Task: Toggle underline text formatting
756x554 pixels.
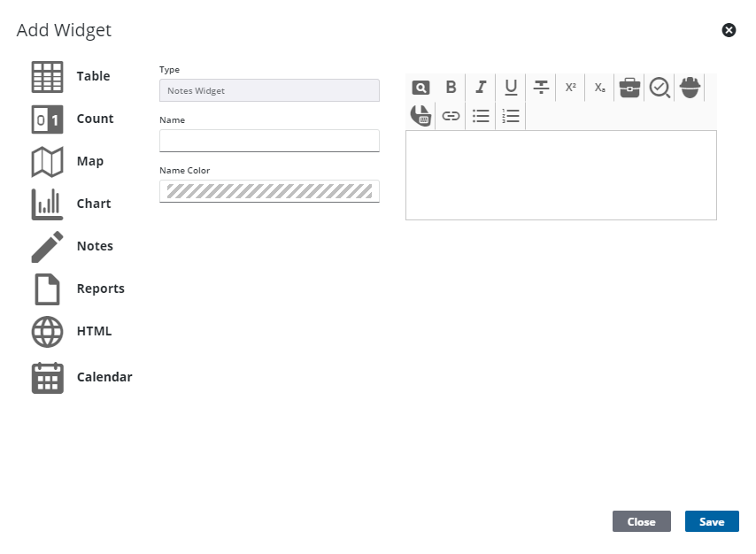Action: (x=511, y=87)
